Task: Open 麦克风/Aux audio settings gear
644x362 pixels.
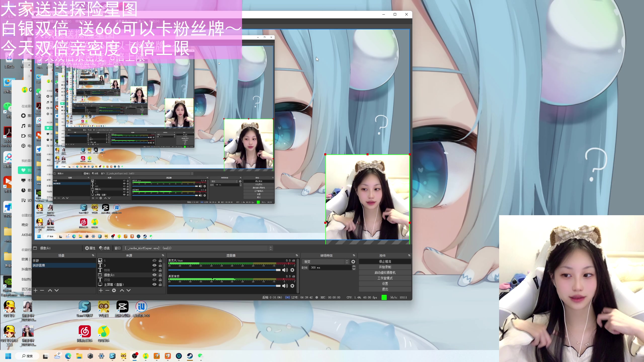Action: click(x=292, y=270)
